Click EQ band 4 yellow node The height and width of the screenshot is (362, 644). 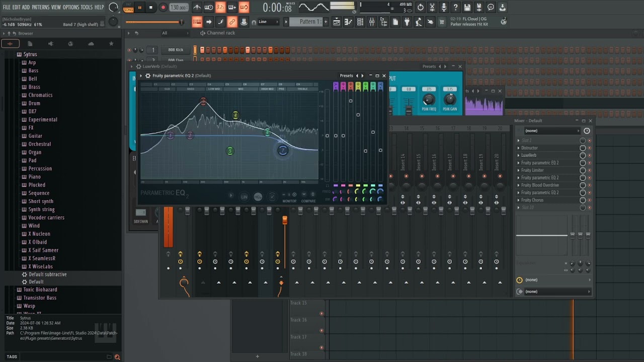point(235,115)
